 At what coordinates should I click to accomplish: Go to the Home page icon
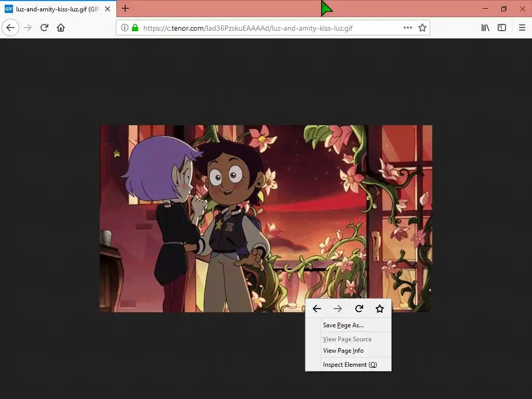61,28
